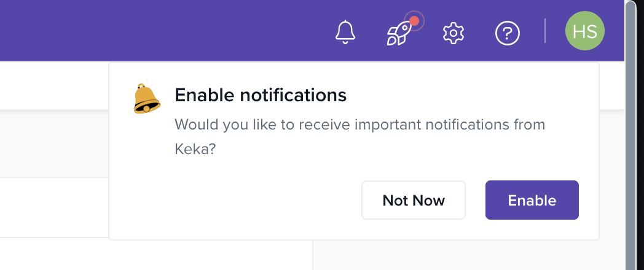Click the yellow bell illustration in popup
The width and height of the screenshot is (644, 270).
tap(147, 99)
